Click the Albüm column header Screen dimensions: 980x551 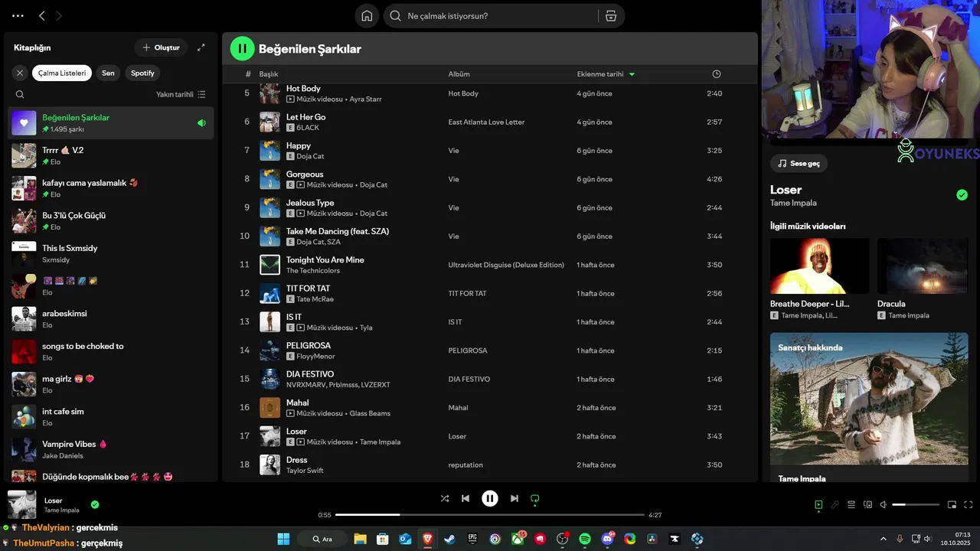click(x=459, y=74)
